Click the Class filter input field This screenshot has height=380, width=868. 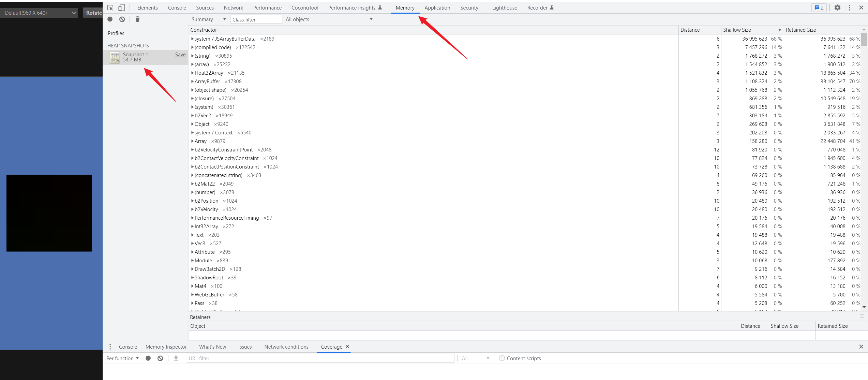pos(256,19)
